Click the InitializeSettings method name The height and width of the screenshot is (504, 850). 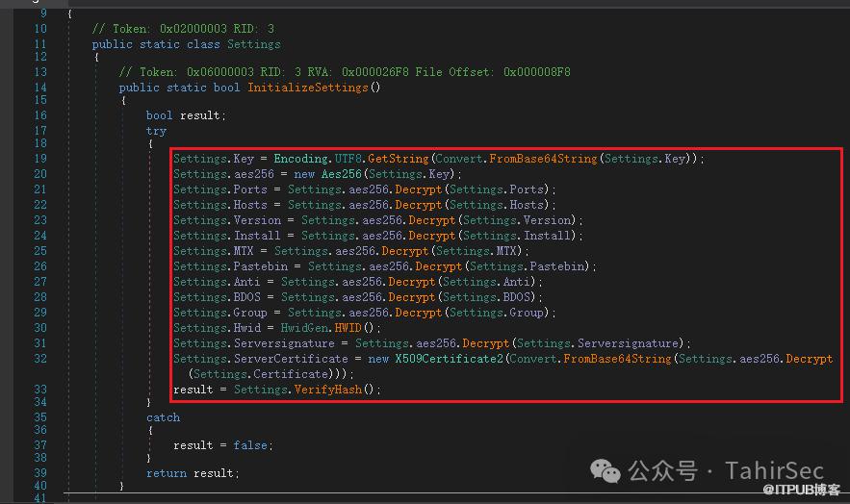(308, 88)
